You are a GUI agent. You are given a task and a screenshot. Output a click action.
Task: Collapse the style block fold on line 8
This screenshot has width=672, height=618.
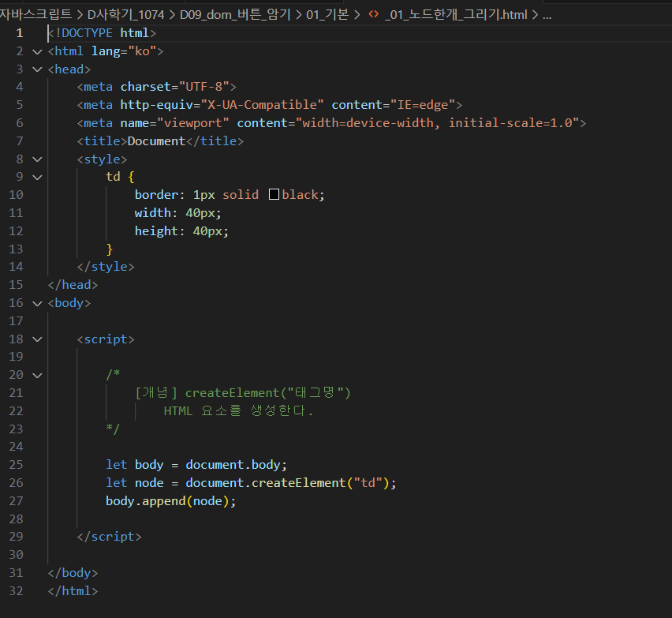[x=38, y=159]
